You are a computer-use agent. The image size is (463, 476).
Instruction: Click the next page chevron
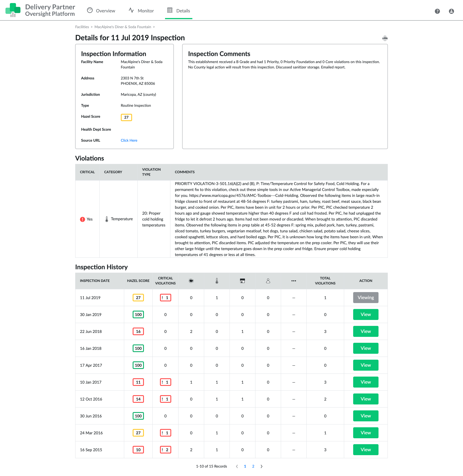point(261,466)
